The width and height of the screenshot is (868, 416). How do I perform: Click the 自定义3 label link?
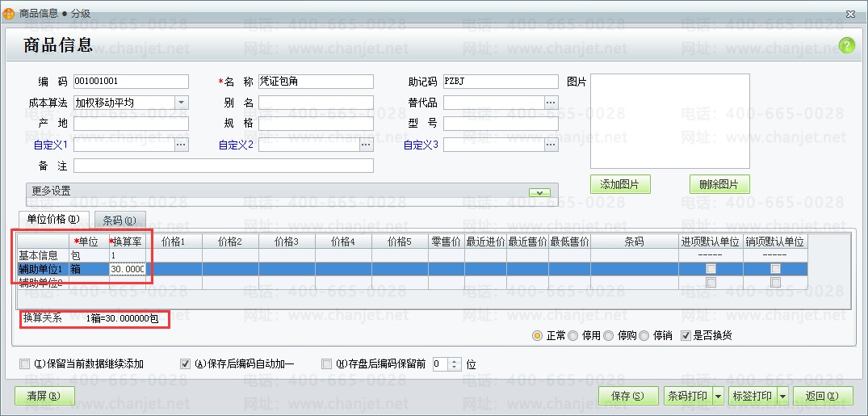421,145
